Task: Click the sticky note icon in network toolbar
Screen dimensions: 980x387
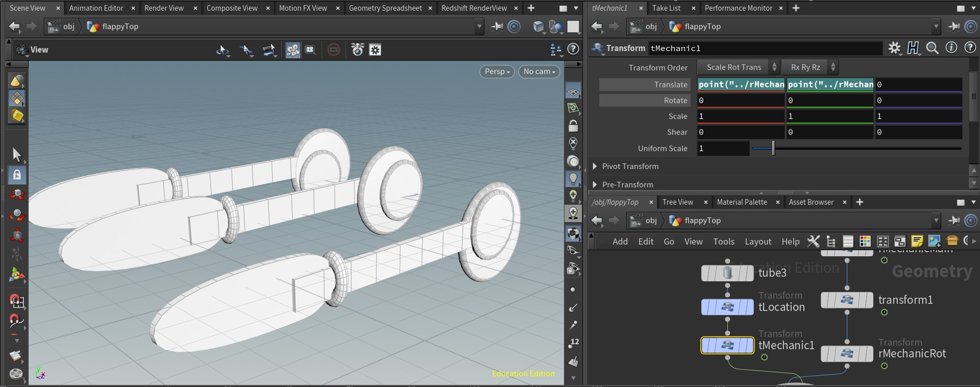Action: [x=917, y=241]
